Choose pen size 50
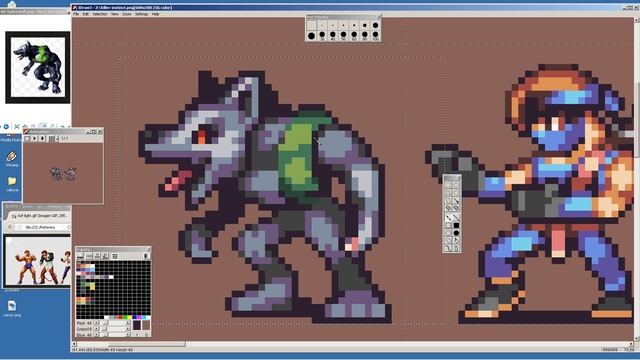Image resolution: width=640 pixels, height=360 pixels. (x=343, y=36)
